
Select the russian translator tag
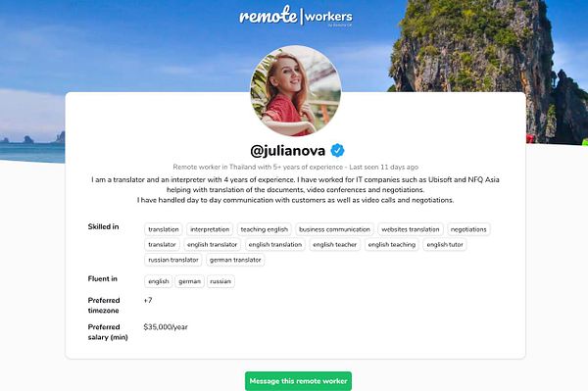173,260
